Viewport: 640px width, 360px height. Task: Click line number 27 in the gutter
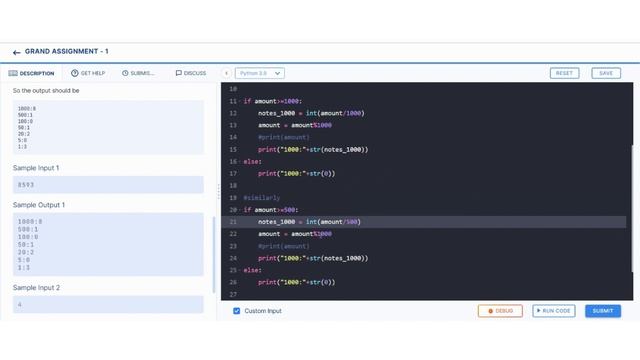pyautogui.click(x=233, y=294)
